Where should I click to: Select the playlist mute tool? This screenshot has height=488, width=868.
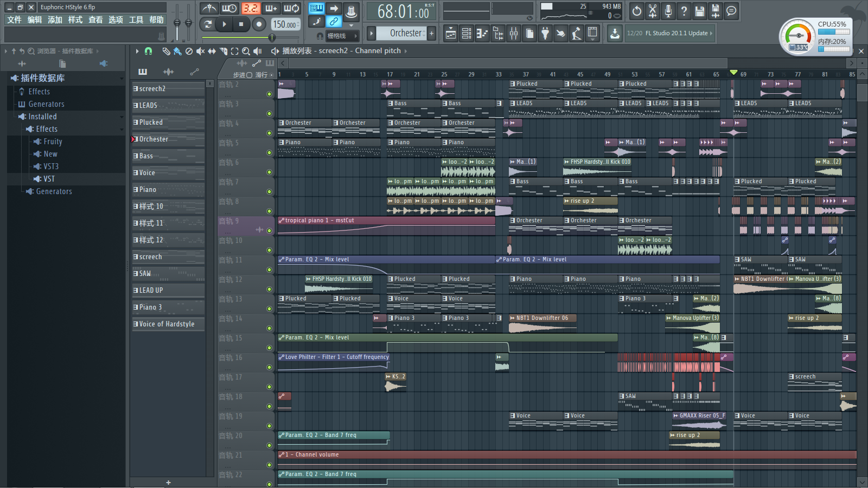pos(200,51)
